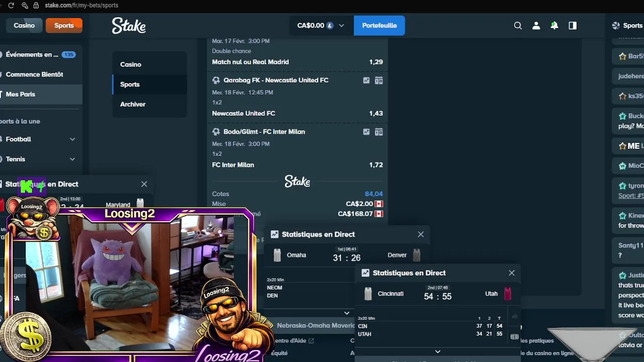This screenshot has width=644, height=362.
Task: Click Denver team jersey icon
Action: (x=417, y=255)
